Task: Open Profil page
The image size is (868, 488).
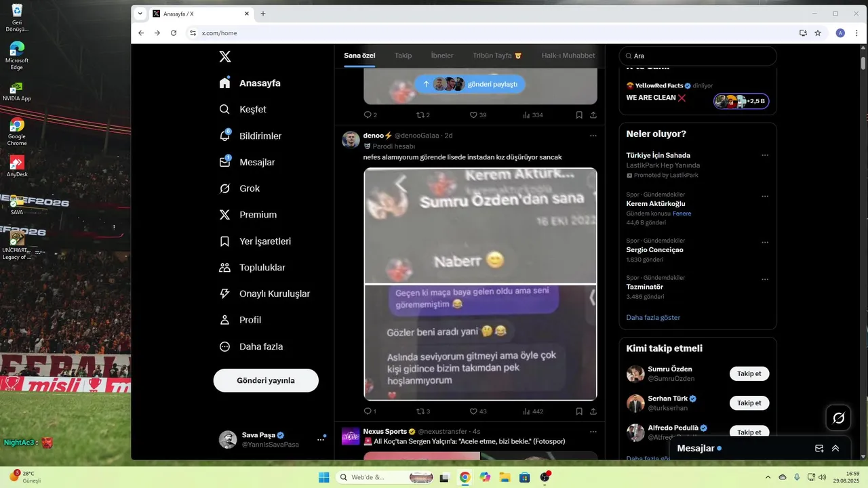Action: click(x=240, y=320)
